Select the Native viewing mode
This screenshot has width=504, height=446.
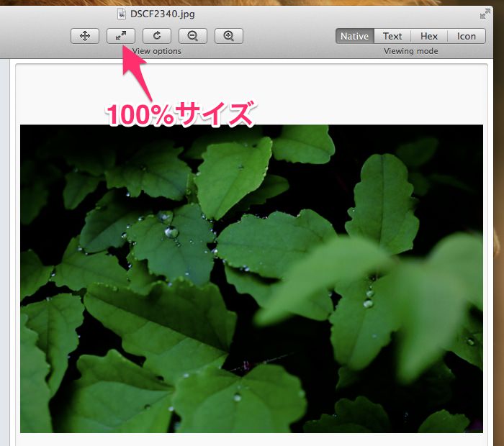click(354, 36)
